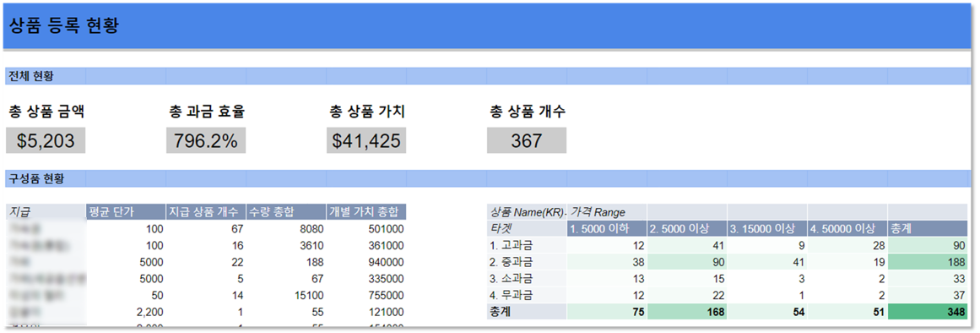Select 중과금 row cell showing 38
This screenshot has width=980, height=333.
[607, 262]
